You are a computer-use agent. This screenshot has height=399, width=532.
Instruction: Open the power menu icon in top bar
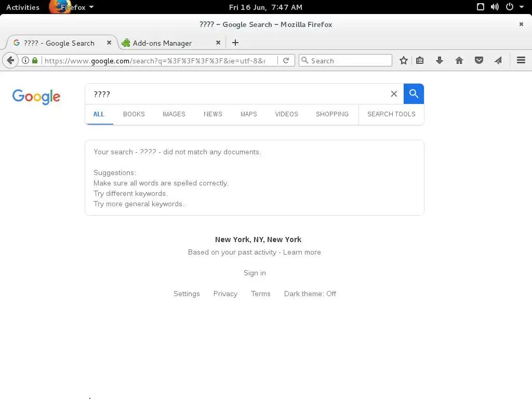510,7
